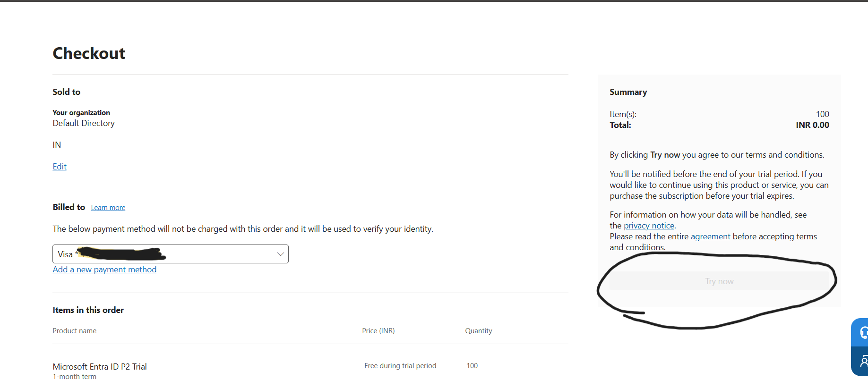Click the 1-month term text

point(75,377)
